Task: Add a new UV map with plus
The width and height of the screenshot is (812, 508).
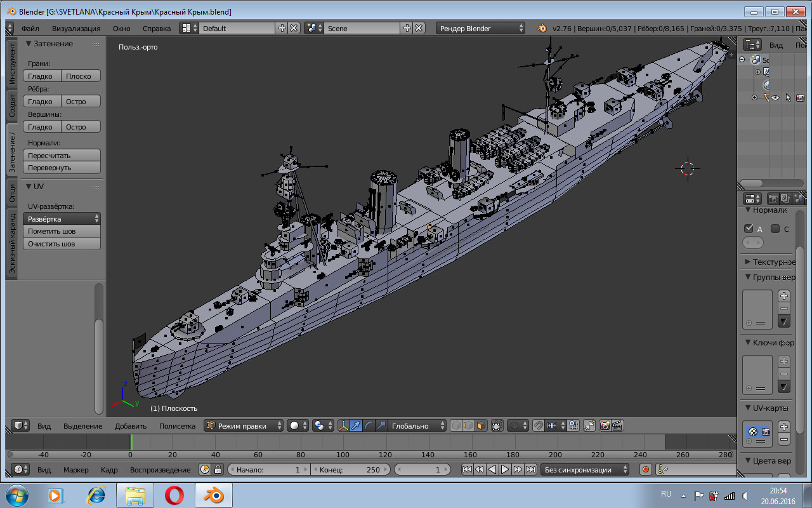Action: (784, 427)
